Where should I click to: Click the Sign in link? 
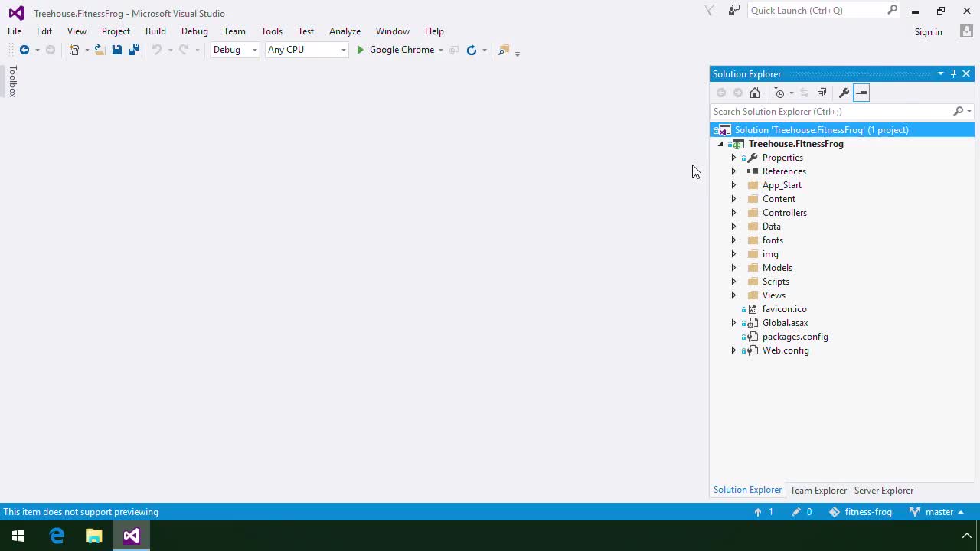pyautogui.click(x=928, y=32)
